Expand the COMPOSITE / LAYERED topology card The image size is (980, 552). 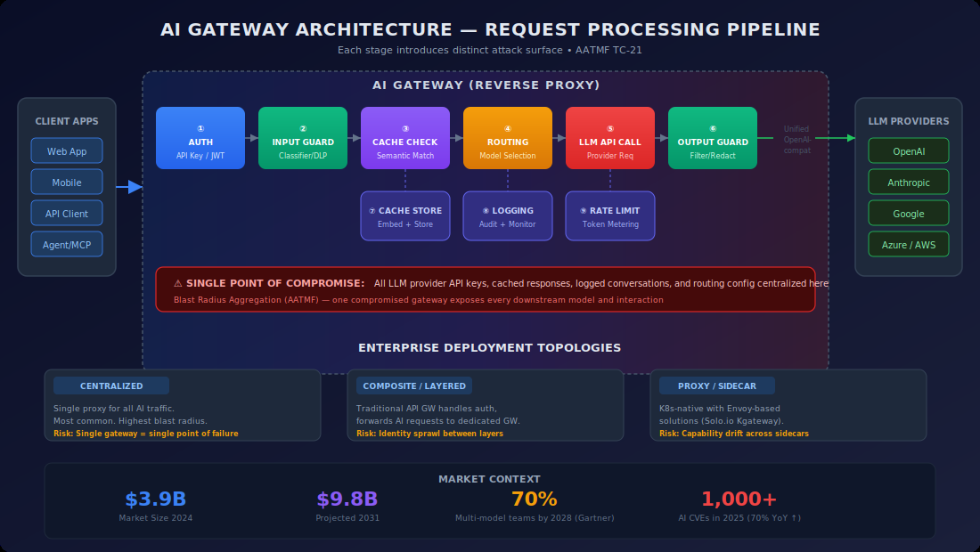413,386
